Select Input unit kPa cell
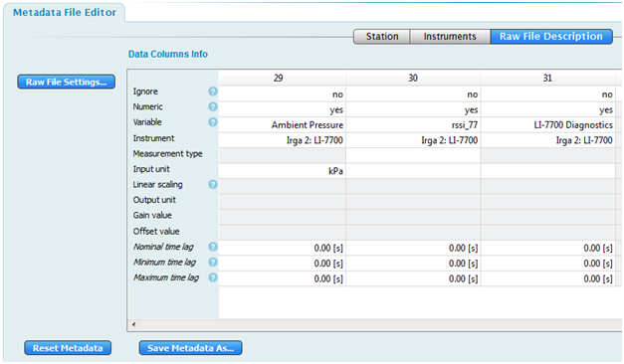 (282, 171)
